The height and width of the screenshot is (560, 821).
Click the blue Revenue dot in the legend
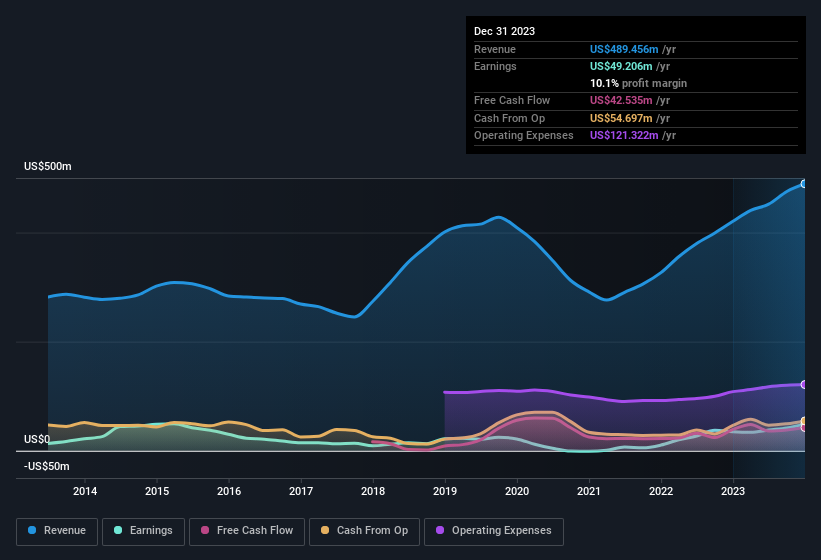33,531
